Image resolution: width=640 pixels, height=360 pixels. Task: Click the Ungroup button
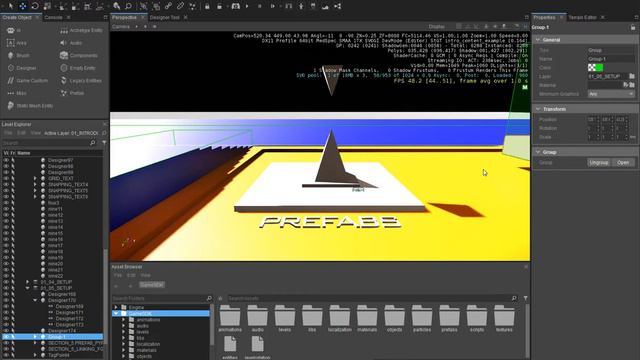(x=598, y=162)
